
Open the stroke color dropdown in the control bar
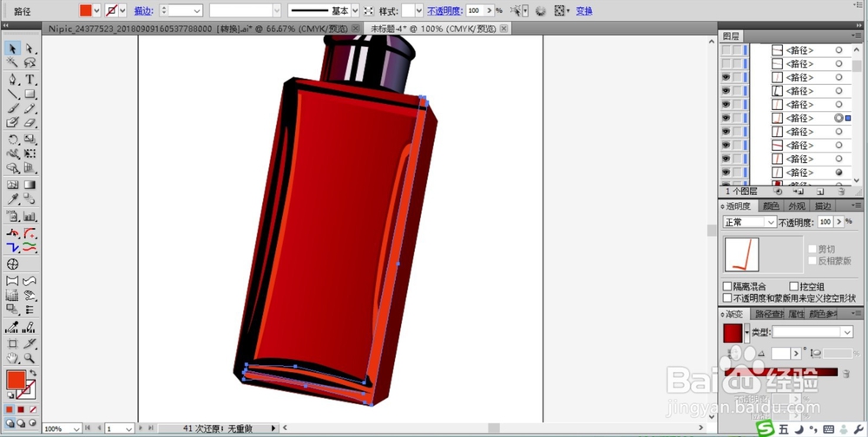(x=122, y=10)
